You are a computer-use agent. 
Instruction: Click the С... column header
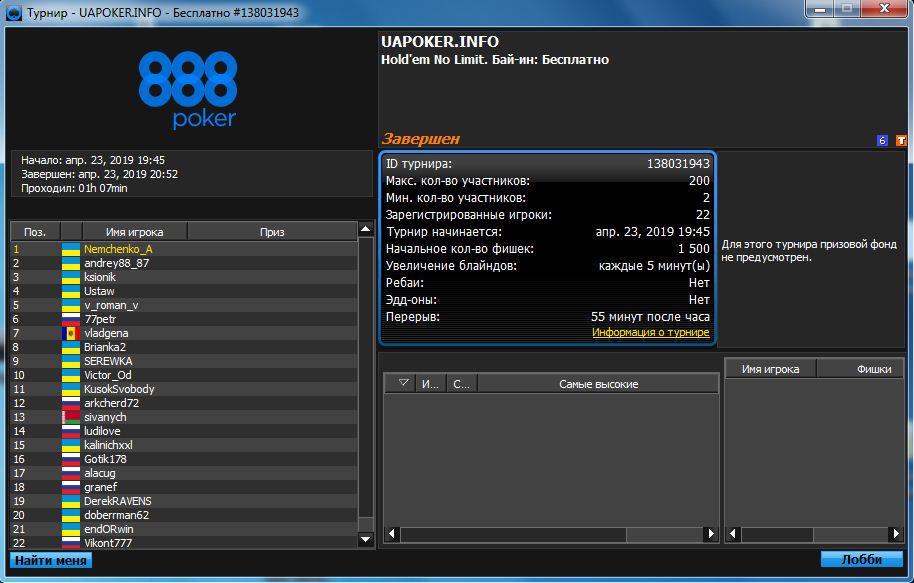[x=462, y=384]
